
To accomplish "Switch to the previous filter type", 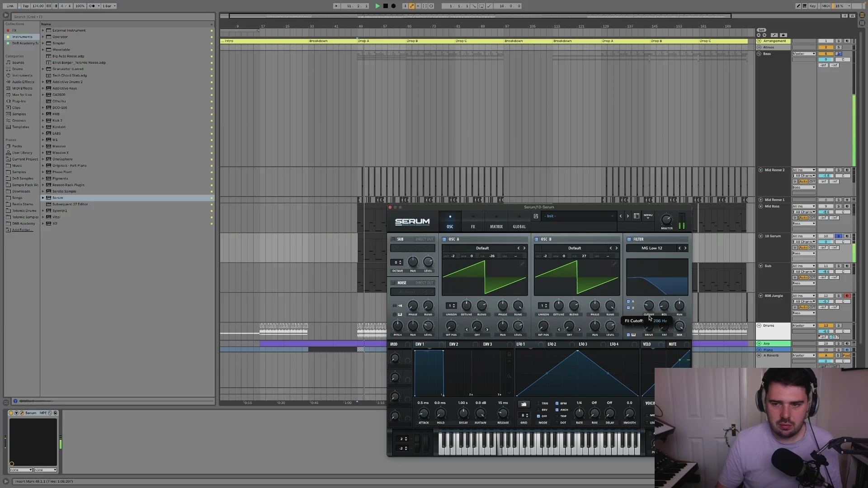I will (679, 248).
